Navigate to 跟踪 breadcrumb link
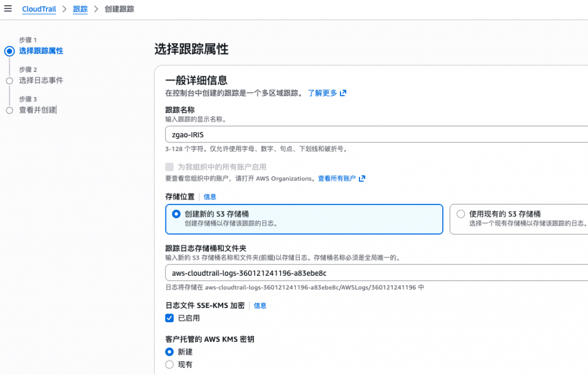This screenshot has height=374, width=588. coord(80,10)
